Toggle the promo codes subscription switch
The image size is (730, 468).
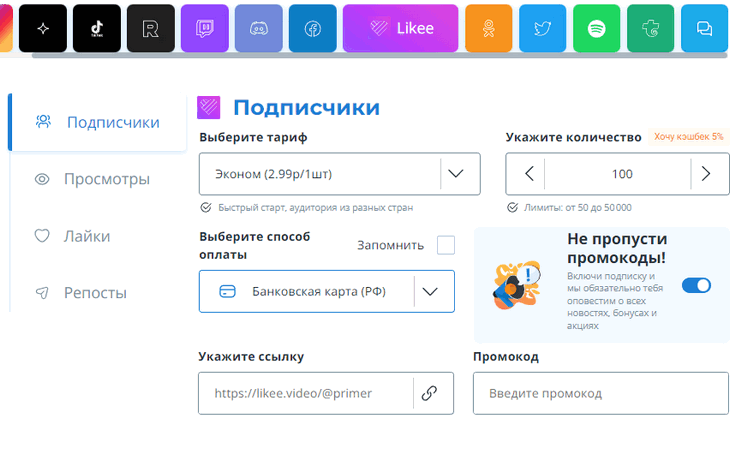coord(696,285)
